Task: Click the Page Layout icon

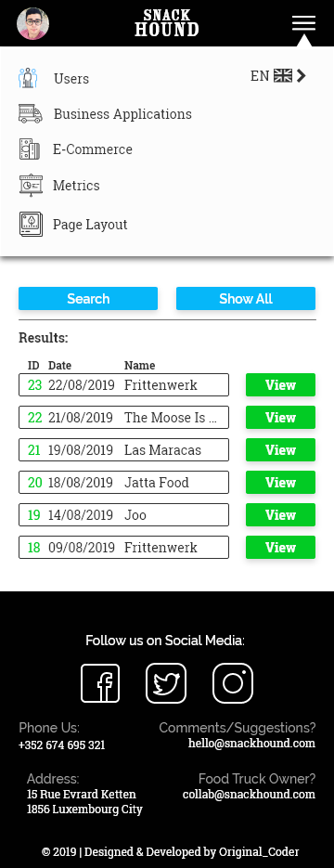Action: pos(31,225)
